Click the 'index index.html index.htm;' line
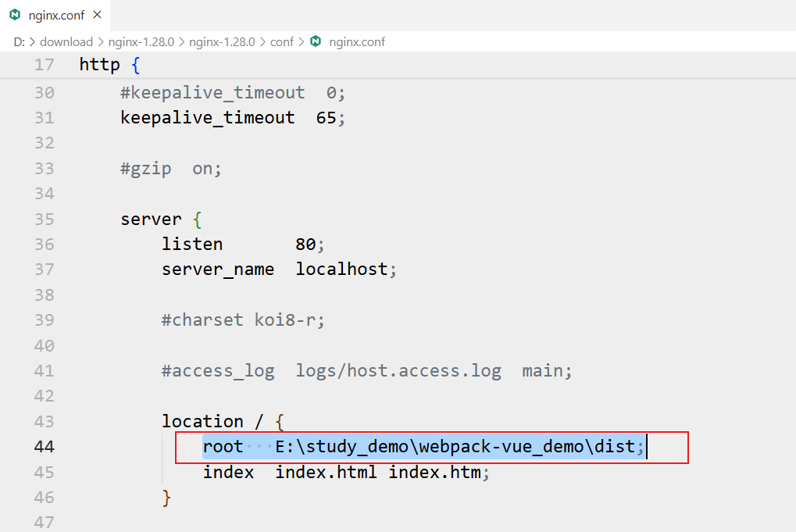This screenshot has height=532, width=796. 346,473
